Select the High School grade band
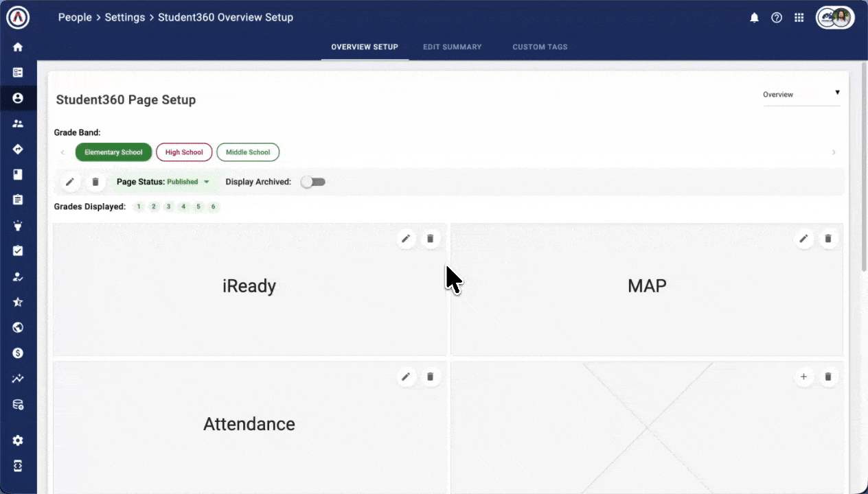868x494 pixels. (x=184, y=152)
